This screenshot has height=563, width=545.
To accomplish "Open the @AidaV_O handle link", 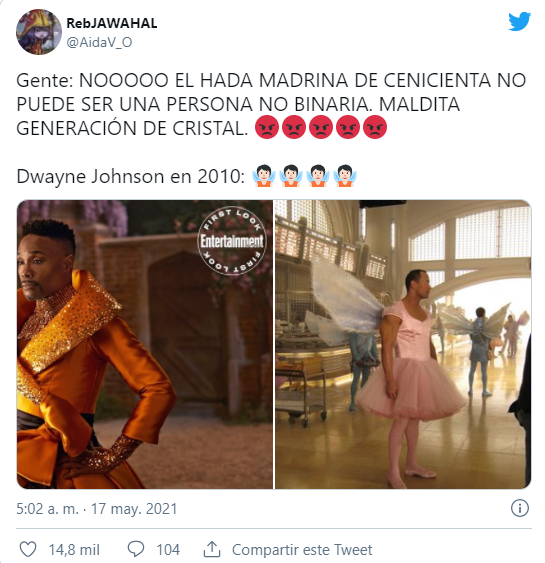I will [x=99, y=42].
